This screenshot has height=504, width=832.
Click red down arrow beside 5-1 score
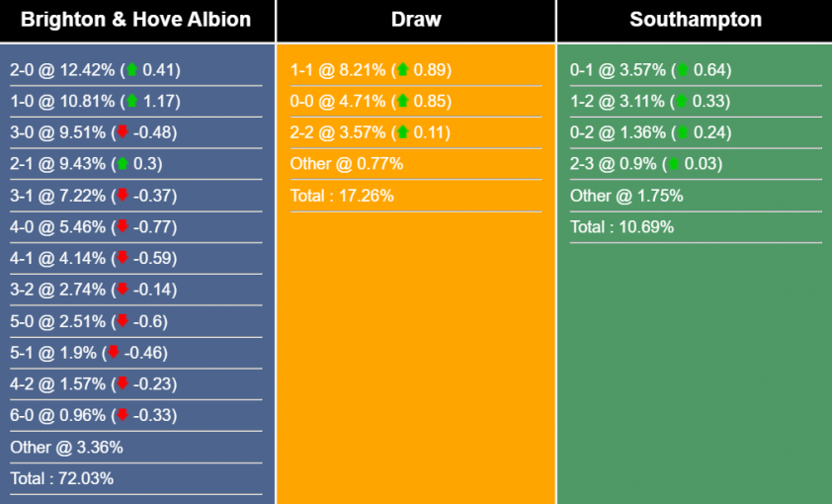(x=114, y=353)
